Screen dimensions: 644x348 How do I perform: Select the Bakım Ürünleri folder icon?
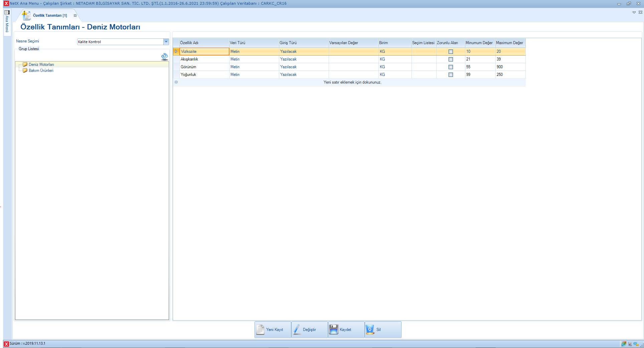25,71
